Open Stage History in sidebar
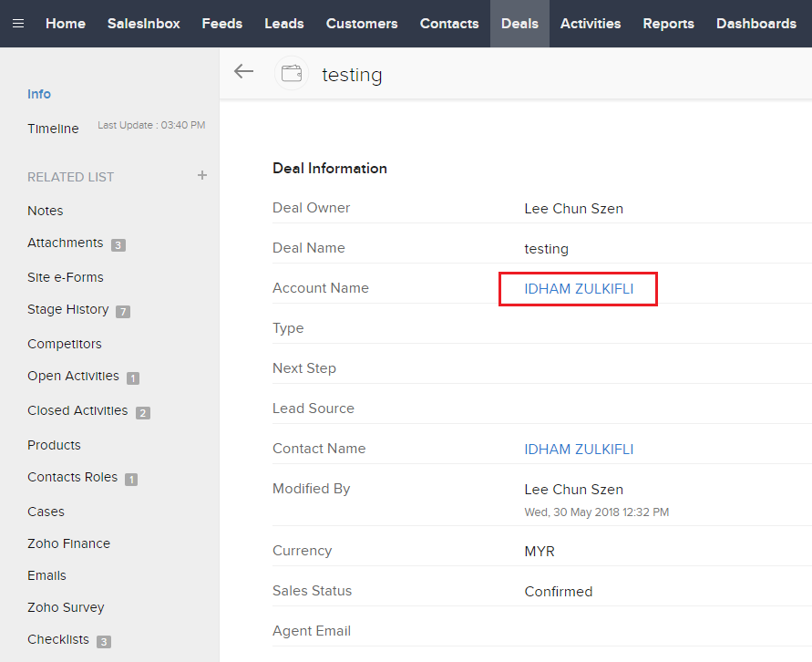The image size is (812, 662). point(67,310)
